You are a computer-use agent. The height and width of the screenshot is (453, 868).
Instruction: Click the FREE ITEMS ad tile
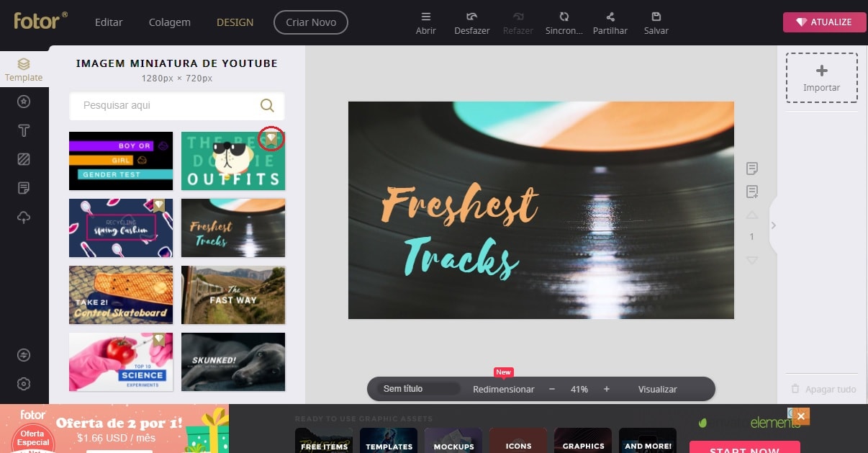pos(324,441)
